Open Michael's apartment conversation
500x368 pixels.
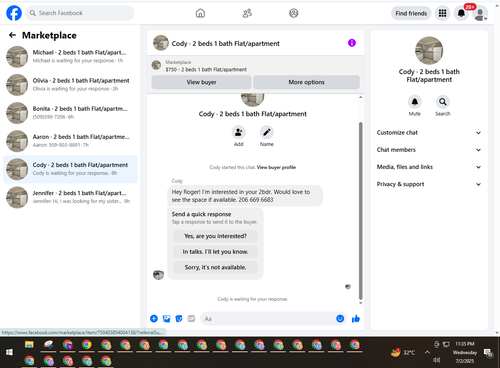(x=70, y=57)
